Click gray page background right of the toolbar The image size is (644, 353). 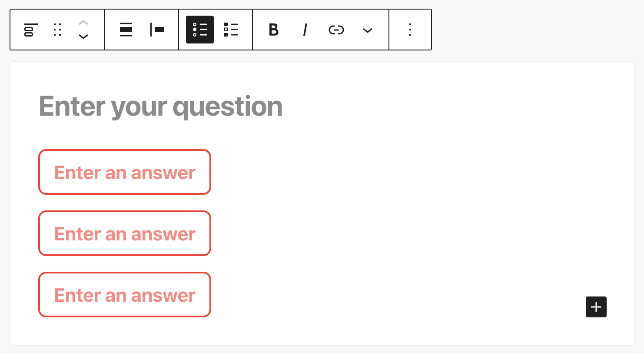[x=534, y=30]
